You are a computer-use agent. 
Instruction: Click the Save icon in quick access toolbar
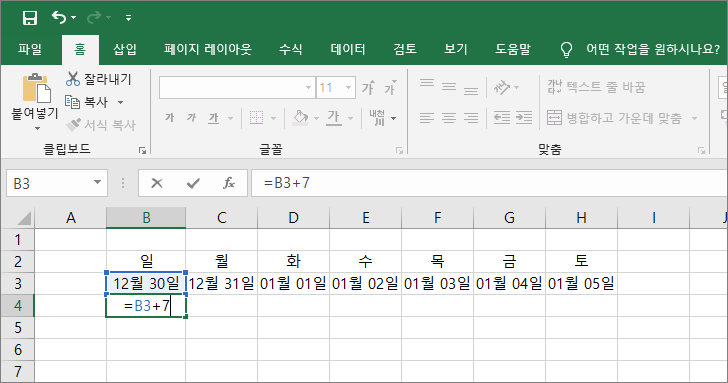coord(30,18)
